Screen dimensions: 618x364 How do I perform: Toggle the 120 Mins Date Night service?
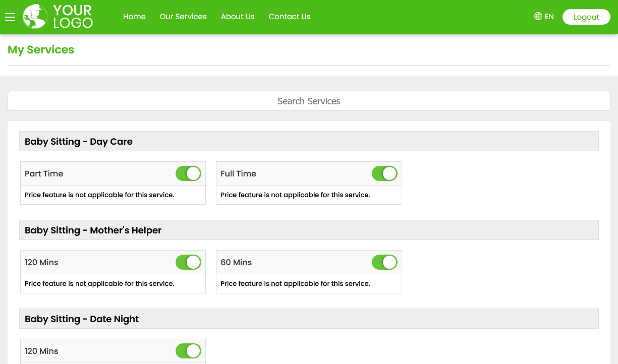(x=188, y=350)
